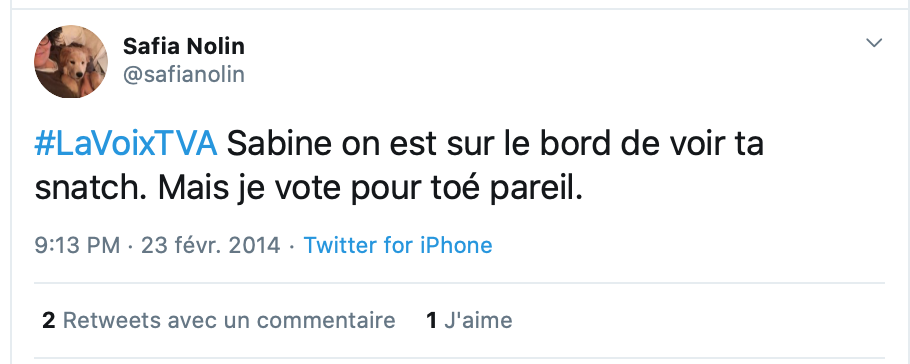This screenshot has width=910, height=364.
Task: Click the like count number 1
Action: pos(431,320)
